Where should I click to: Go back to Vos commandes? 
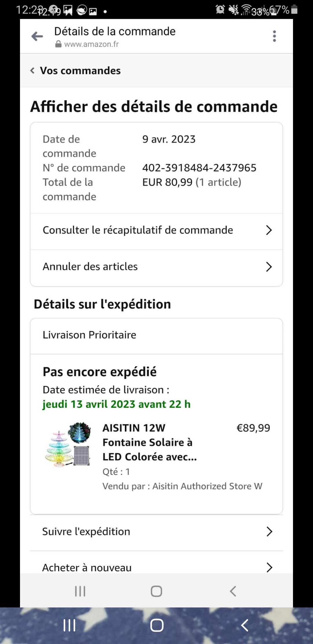[76, 70]
